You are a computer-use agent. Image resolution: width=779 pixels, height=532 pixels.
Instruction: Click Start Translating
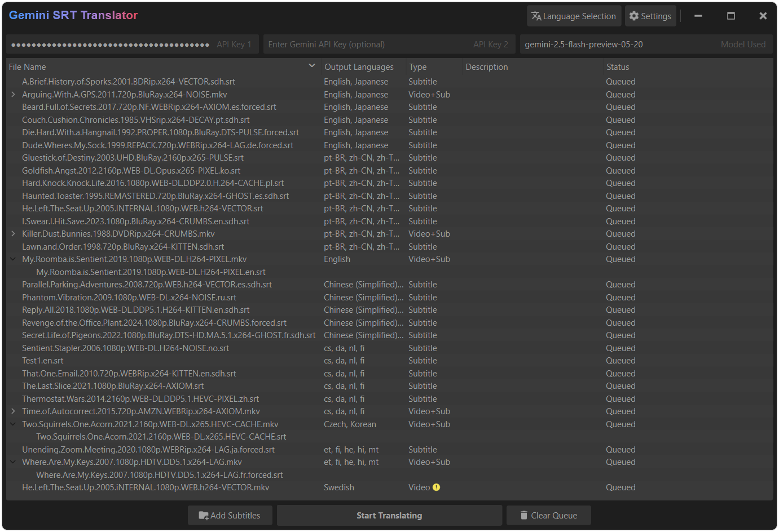point(389,515)
